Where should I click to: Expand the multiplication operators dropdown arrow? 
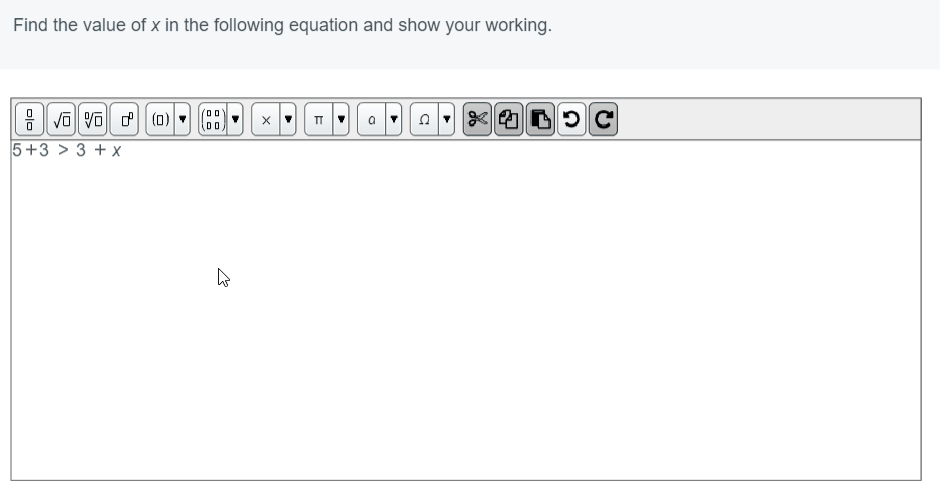coord(288,119)
